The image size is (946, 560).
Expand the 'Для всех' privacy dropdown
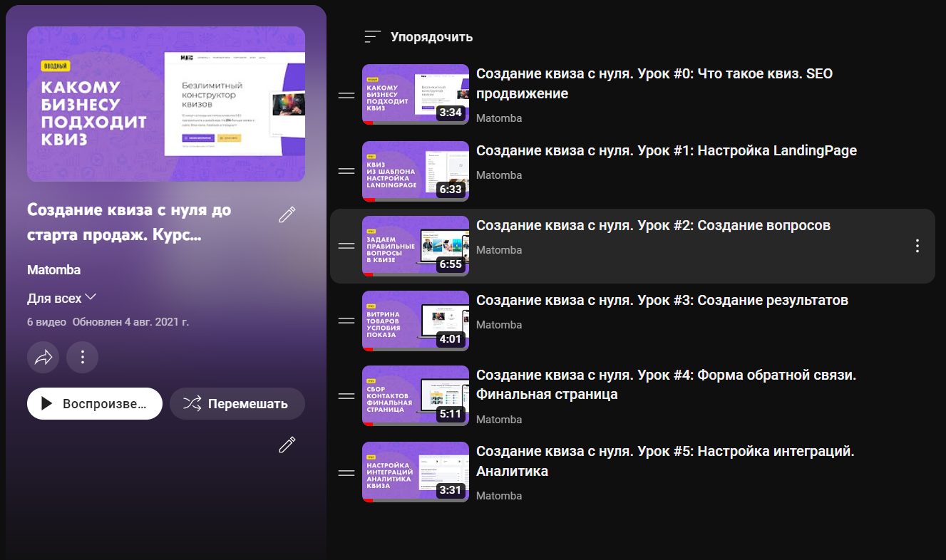point(61,298)
